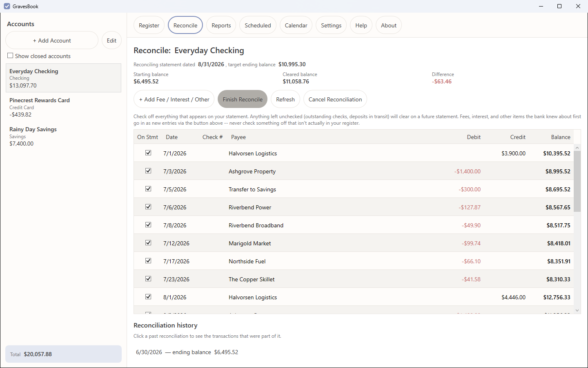Click the Edit accounts button
This screenshot has width=588, height=368.
coord(111,40)
